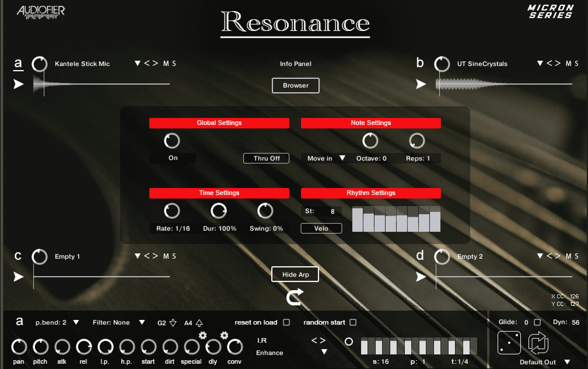This screenshot has width=588, height=369.
Task: Click the down arrow icon next to G2
Action: pos(173,323)
